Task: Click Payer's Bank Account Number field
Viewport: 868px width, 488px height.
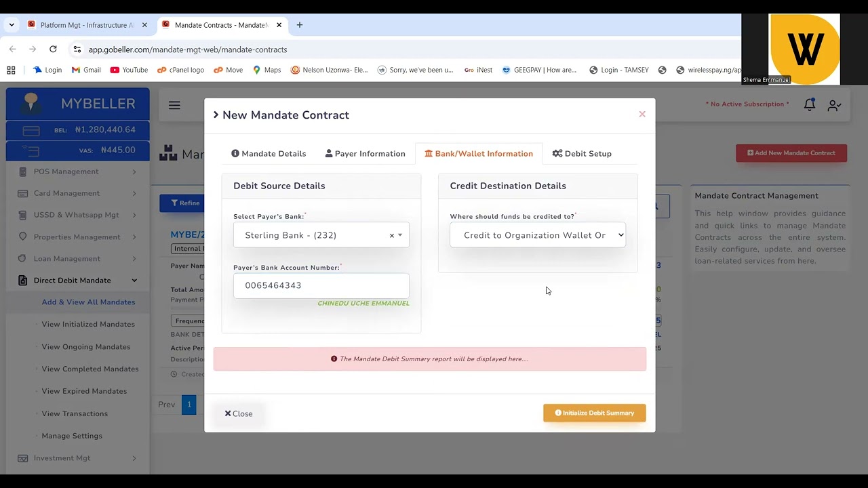Action: pos(321,285)
